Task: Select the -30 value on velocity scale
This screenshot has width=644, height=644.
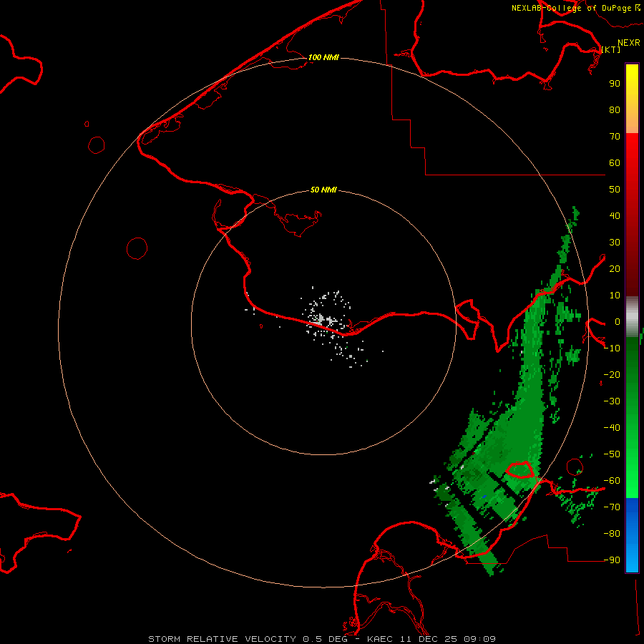Action: pyautogui.click(x=612, y=401)
